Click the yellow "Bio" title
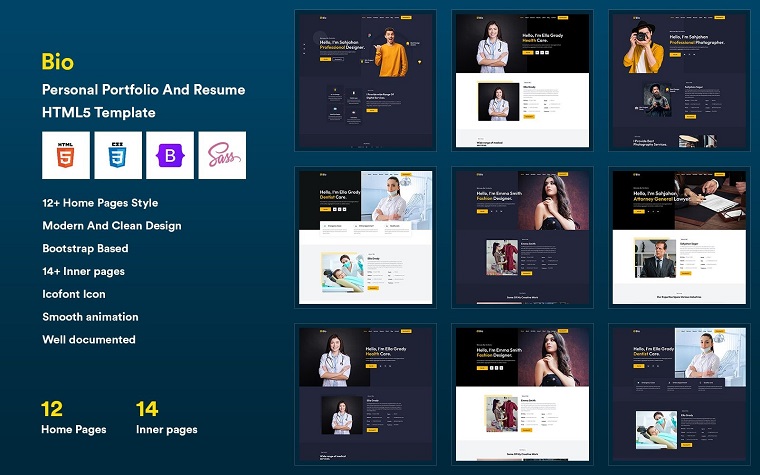Image resolution: width=760 pixels, height=475 pixels. 58,61
